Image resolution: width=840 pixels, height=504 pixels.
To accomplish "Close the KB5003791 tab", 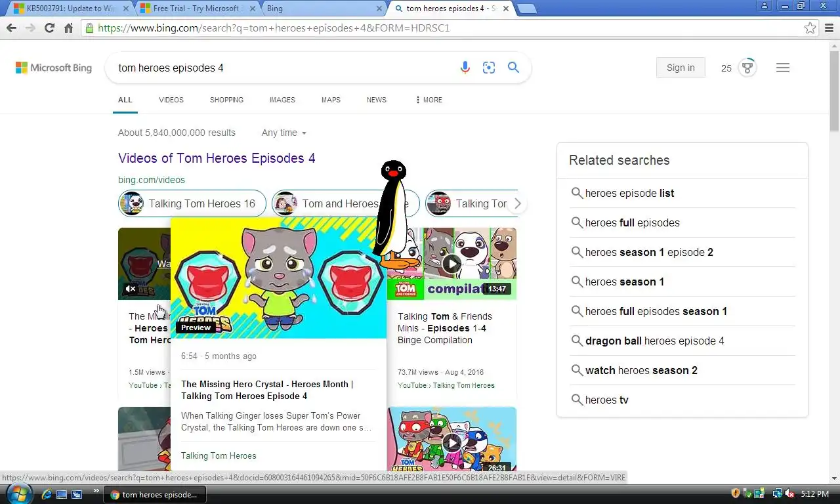I will click(x=127, y=9).
